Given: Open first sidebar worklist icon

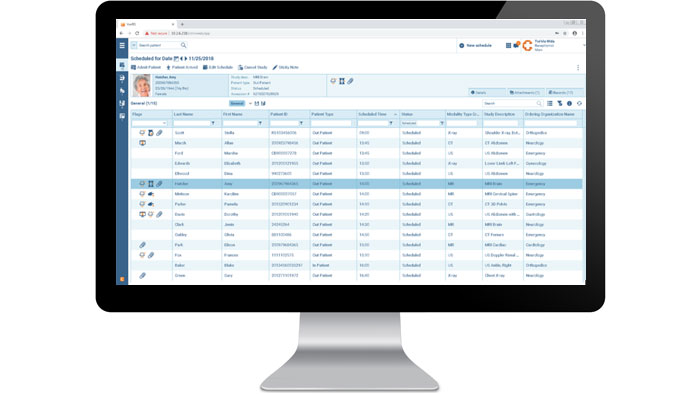Looking at the screenshot, I should [122, 66].
